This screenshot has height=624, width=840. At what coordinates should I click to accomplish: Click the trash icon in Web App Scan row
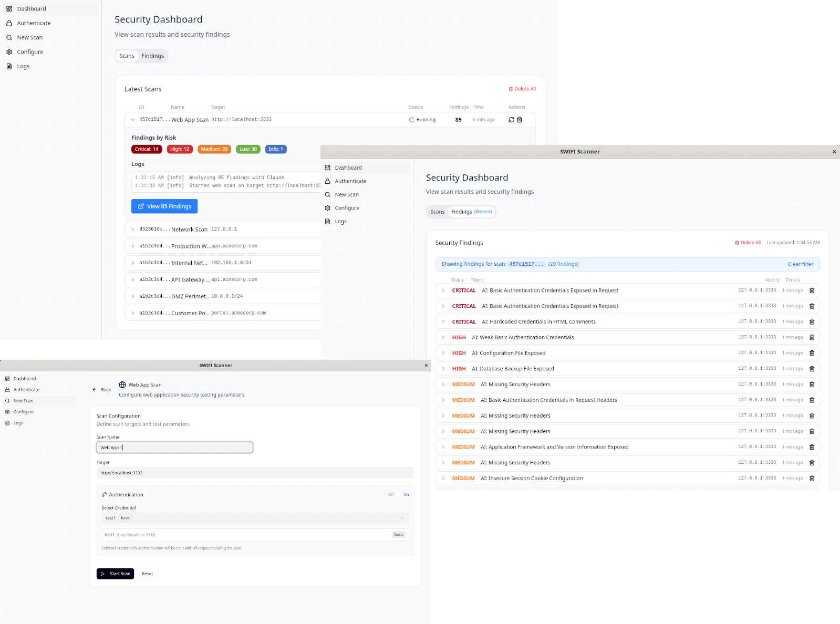pos(520,120)
